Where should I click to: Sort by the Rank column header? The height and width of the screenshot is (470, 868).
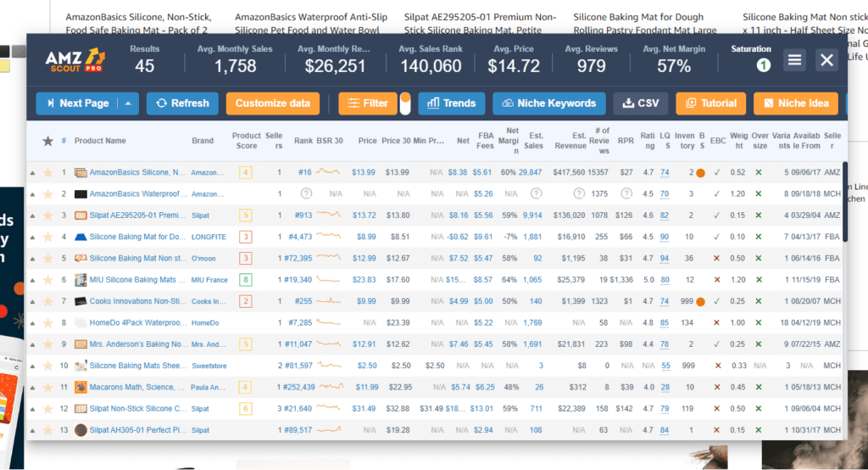[303, 141]
